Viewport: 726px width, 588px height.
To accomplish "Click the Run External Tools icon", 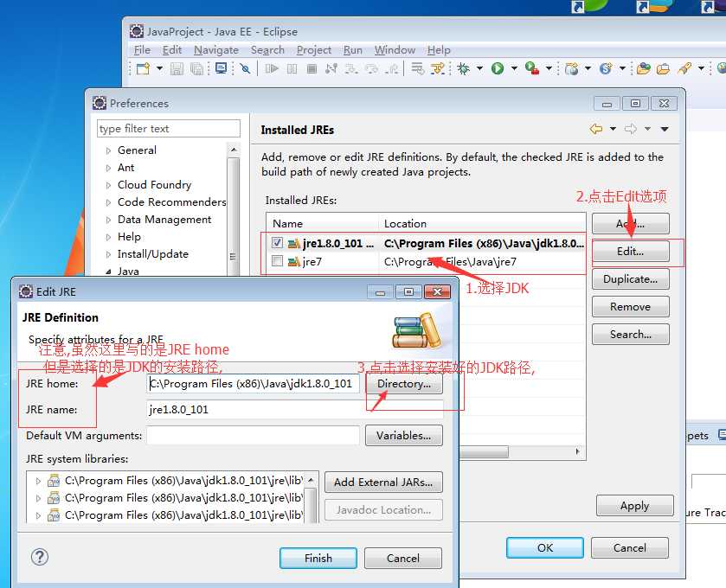I will 532,69.
